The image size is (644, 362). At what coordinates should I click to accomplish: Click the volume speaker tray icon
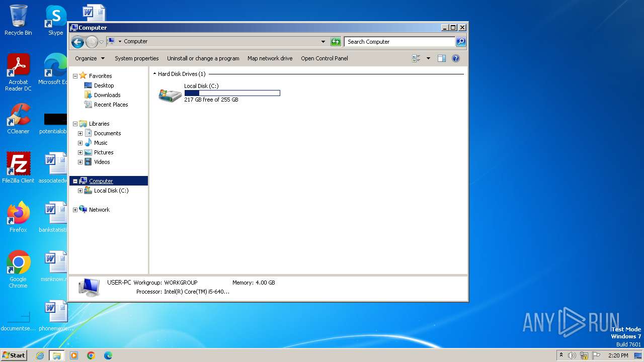click(572, 355)
